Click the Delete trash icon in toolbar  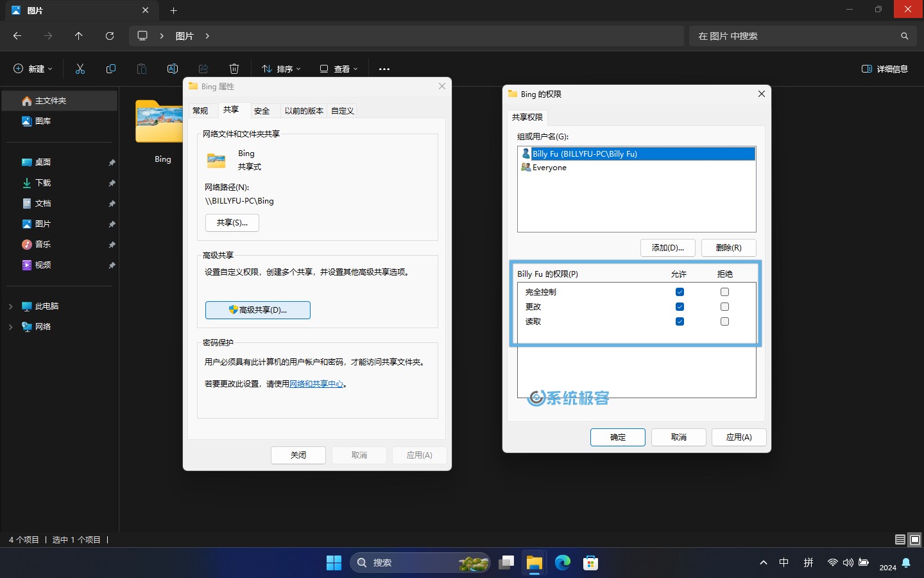(234, 69)
